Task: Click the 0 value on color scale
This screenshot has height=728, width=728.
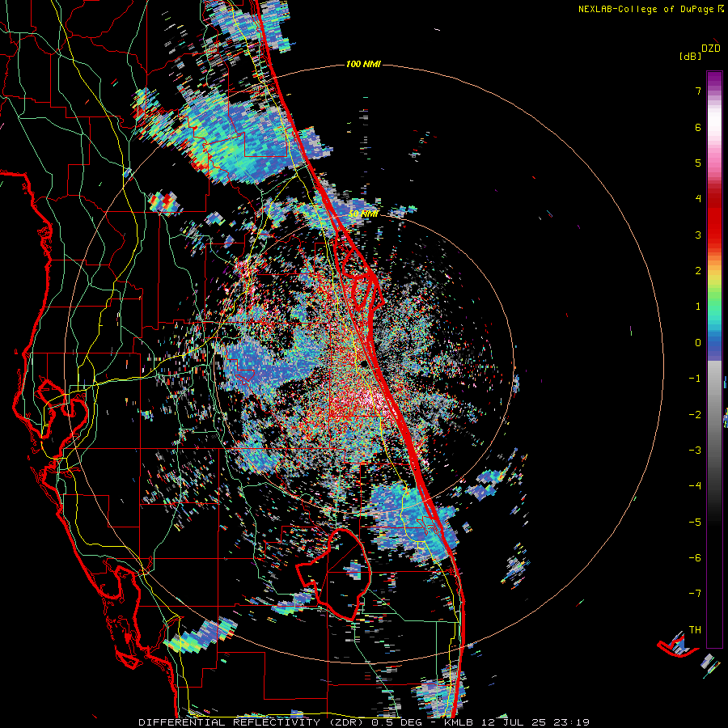Action: coord(698,343)
